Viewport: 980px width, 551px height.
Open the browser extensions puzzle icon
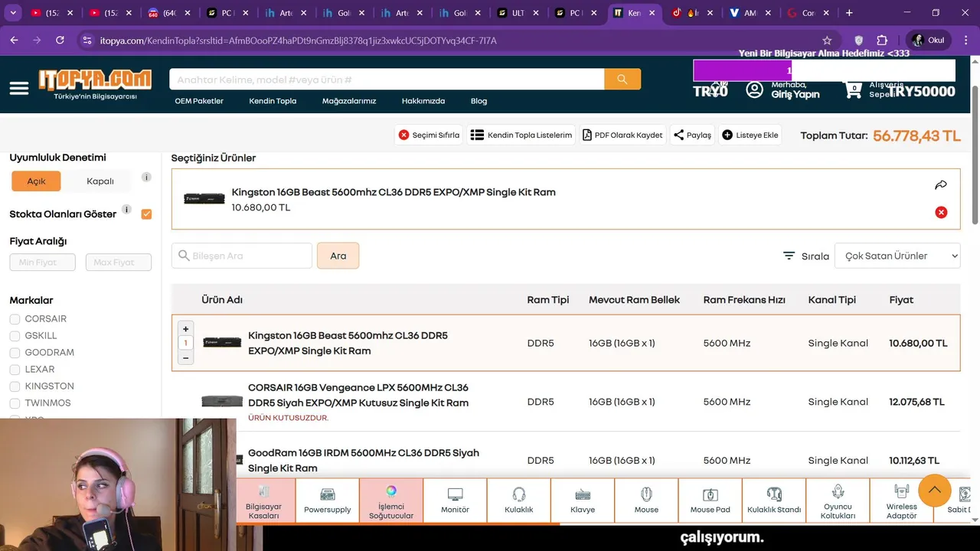click(882, 41)
